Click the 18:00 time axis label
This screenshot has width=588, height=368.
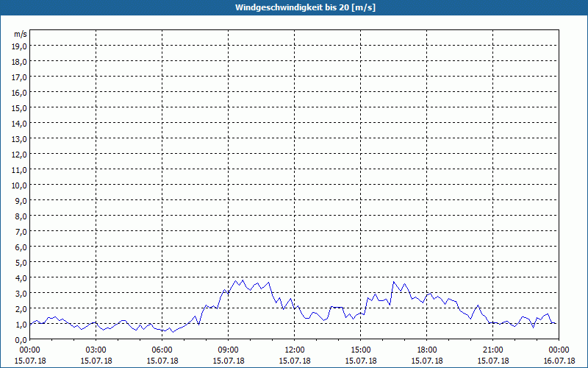coord(427,350)
